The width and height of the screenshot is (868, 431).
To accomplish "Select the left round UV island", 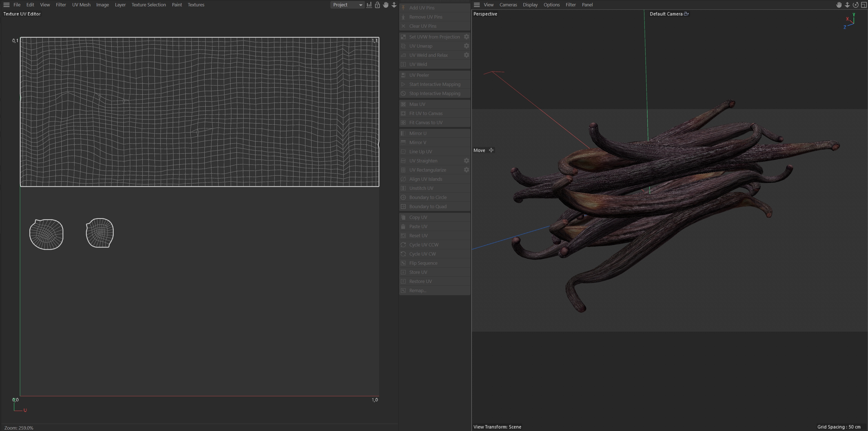I will tap(46, 234).
